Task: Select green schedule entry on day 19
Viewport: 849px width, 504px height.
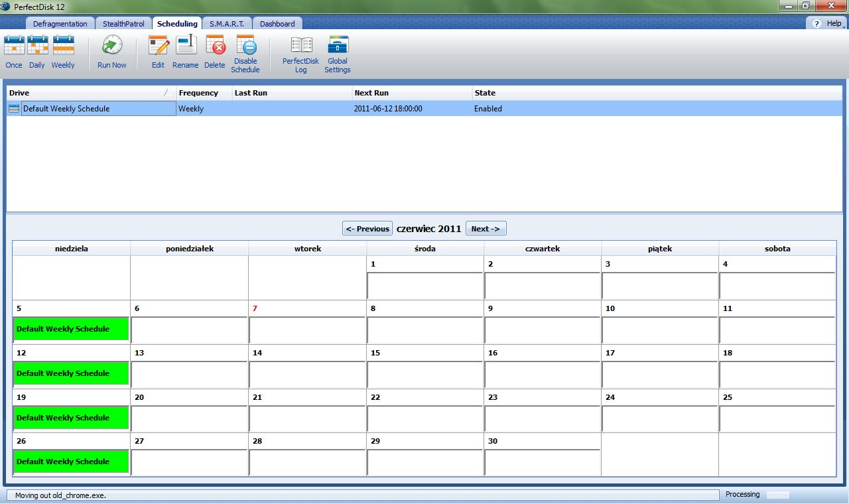Action: 71,418
